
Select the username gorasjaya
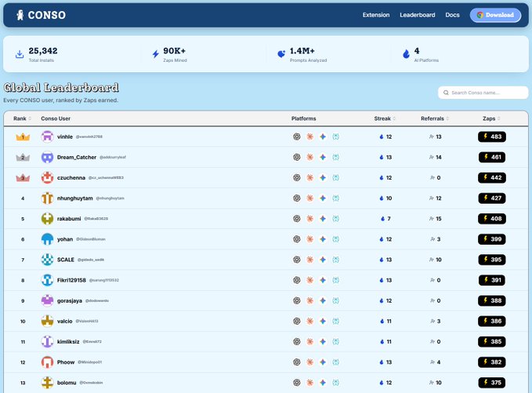click(x=69, y=300)
